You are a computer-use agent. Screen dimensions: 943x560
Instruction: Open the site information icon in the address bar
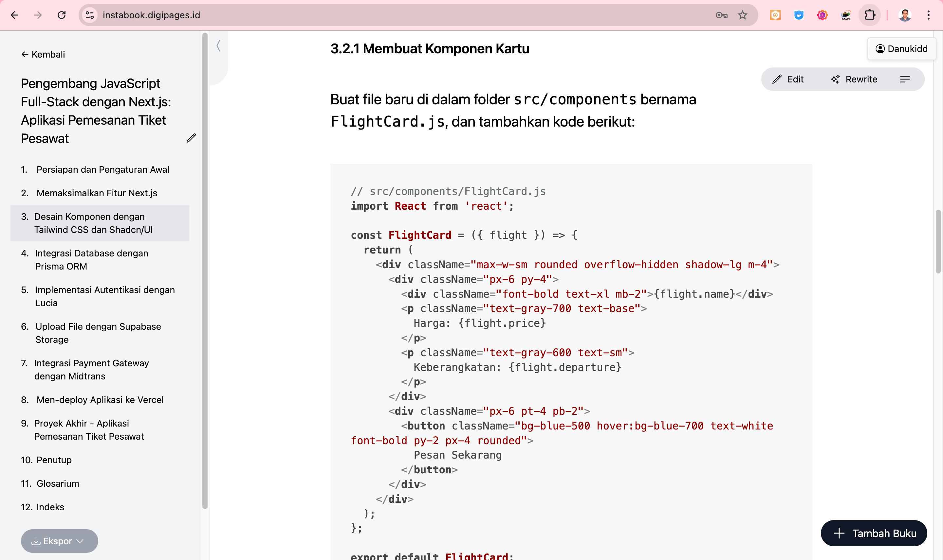[90, 15]
